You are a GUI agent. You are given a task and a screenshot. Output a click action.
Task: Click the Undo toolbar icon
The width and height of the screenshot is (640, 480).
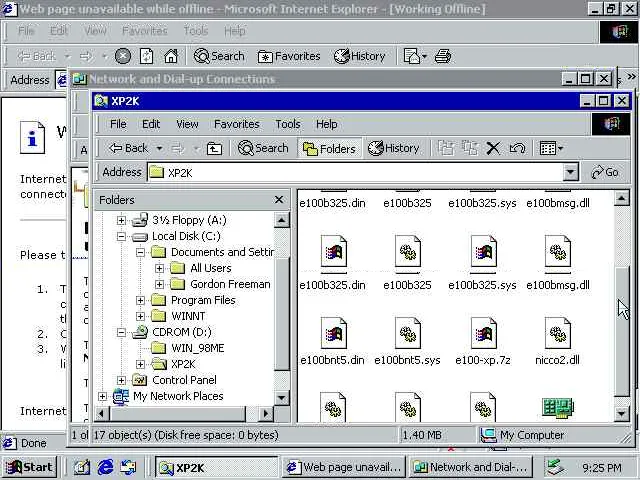(517, 148)
